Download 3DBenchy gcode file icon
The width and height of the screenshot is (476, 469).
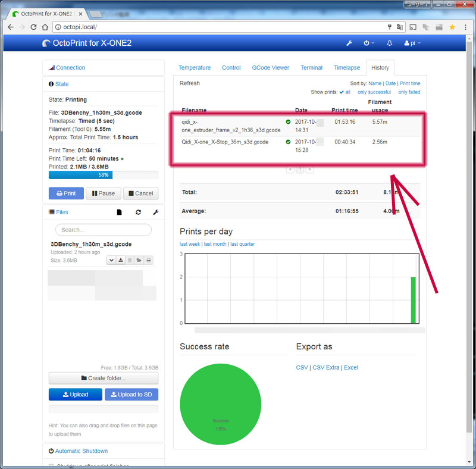pos(121,260)
